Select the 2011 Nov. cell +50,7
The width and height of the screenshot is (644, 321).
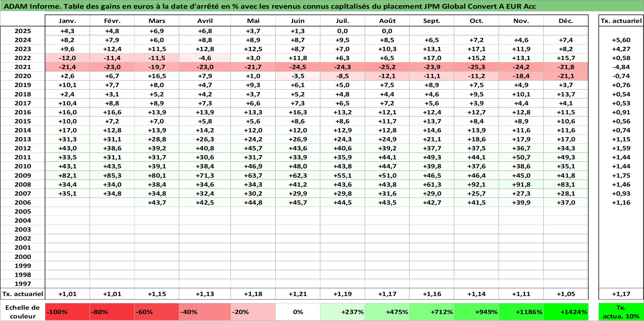pos(521,157)
